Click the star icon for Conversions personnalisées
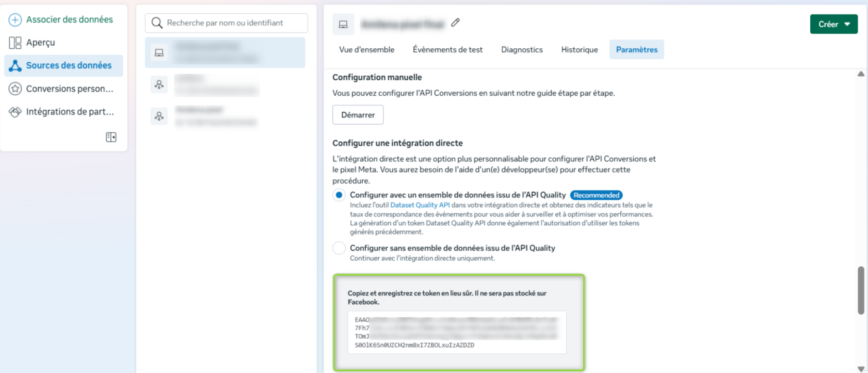 click(15, 89)
